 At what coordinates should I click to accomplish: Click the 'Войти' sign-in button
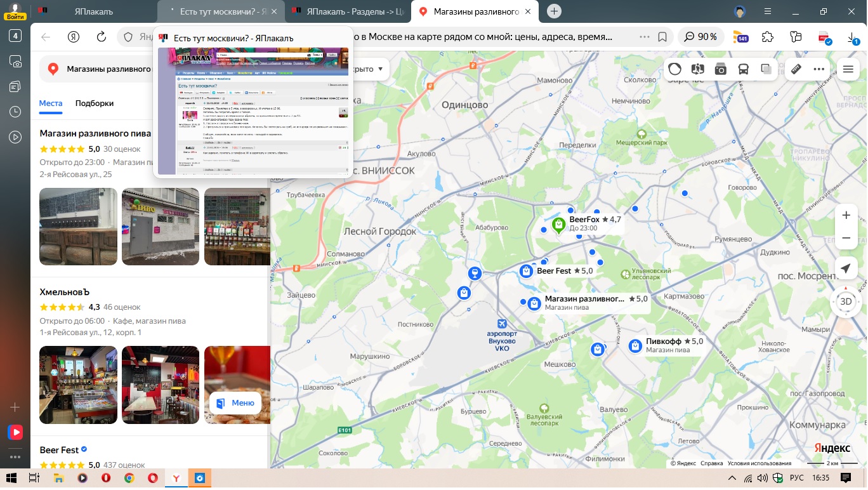click(x=15, y=11)
